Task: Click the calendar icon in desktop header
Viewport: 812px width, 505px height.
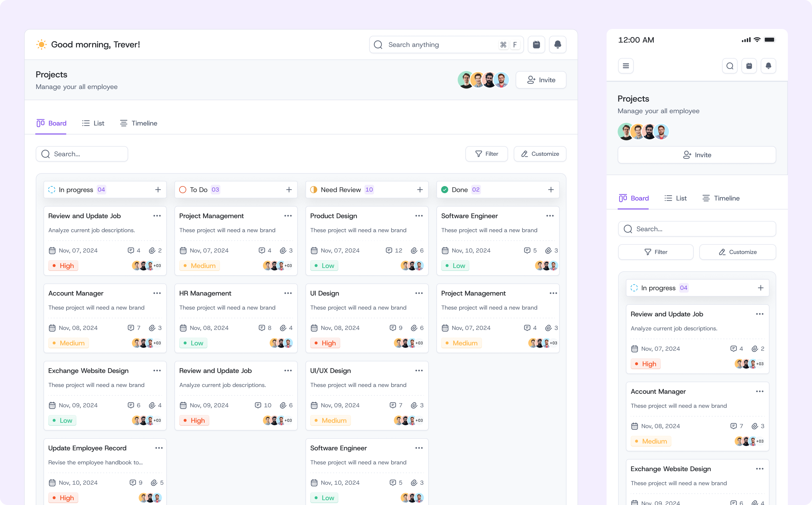Action: 536,45
